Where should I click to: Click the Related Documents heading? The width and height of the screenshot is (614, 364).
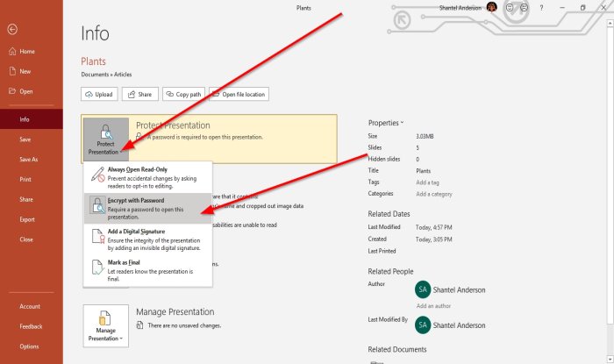[x=397, y=349]
